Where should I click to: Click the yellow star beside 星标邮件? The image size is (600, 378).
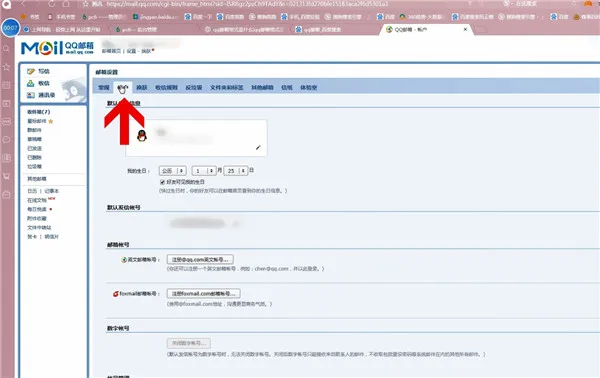click(51, 121)
